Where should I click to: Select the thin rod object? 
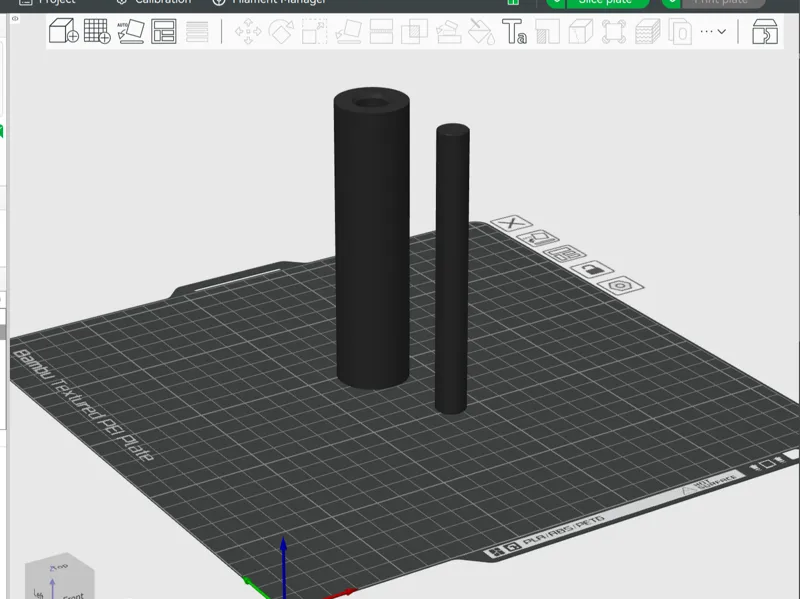[453, 268]
